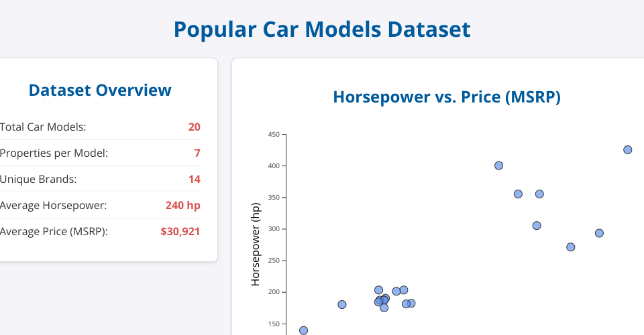Click the scatter point near 270 horsepower
This screenshot has width=644, height=335.
pos(570,247)
